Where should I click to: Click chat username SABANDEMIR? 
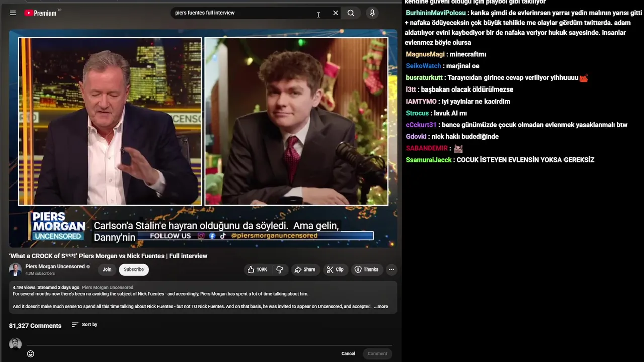(427, 148)
